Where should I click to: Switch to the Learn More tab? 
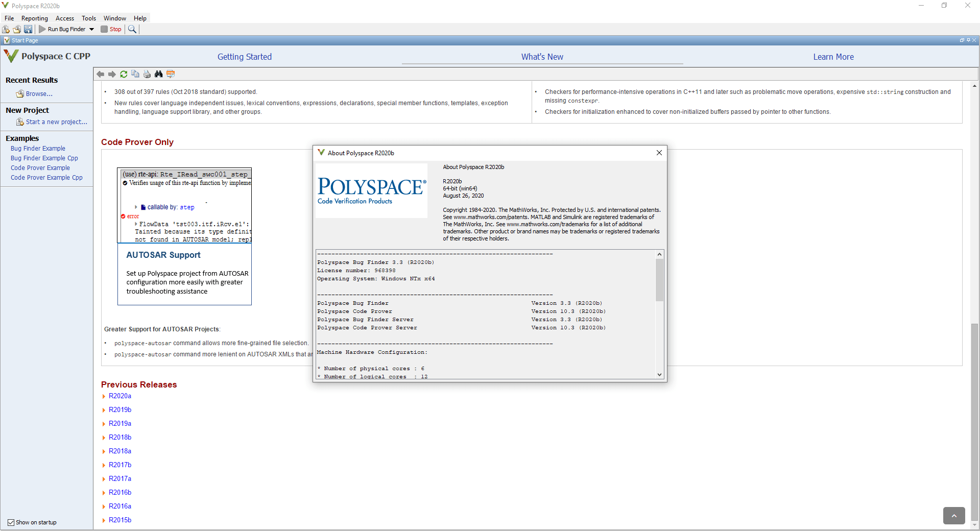click(x=833, y=57)
